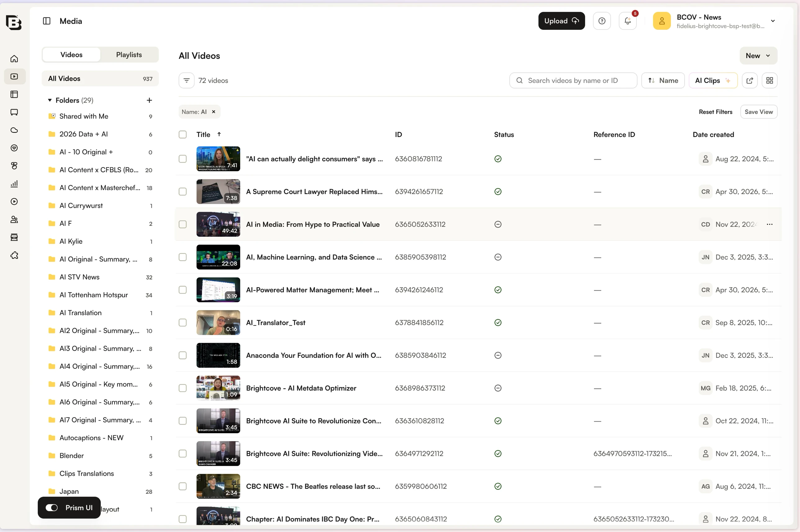800x532 pixels.
Task: Click the Date created column header
Action: pos(713,134)
